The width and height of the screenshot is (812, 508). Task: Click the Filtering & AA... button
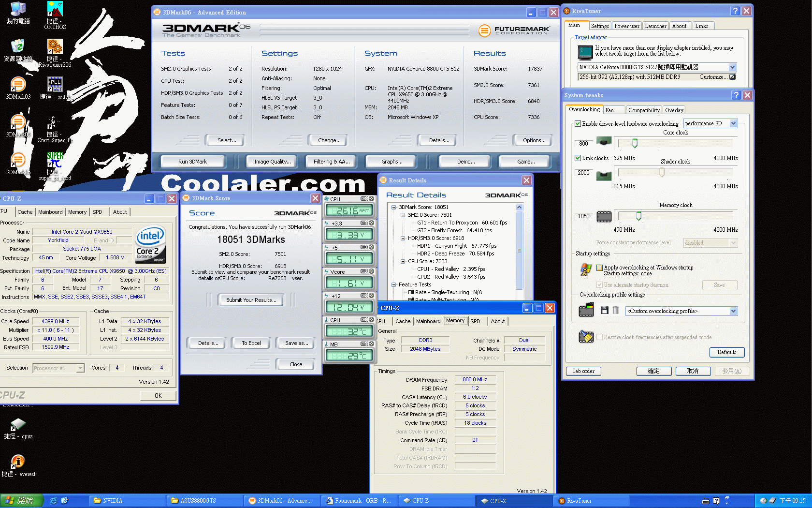(332, 162)
